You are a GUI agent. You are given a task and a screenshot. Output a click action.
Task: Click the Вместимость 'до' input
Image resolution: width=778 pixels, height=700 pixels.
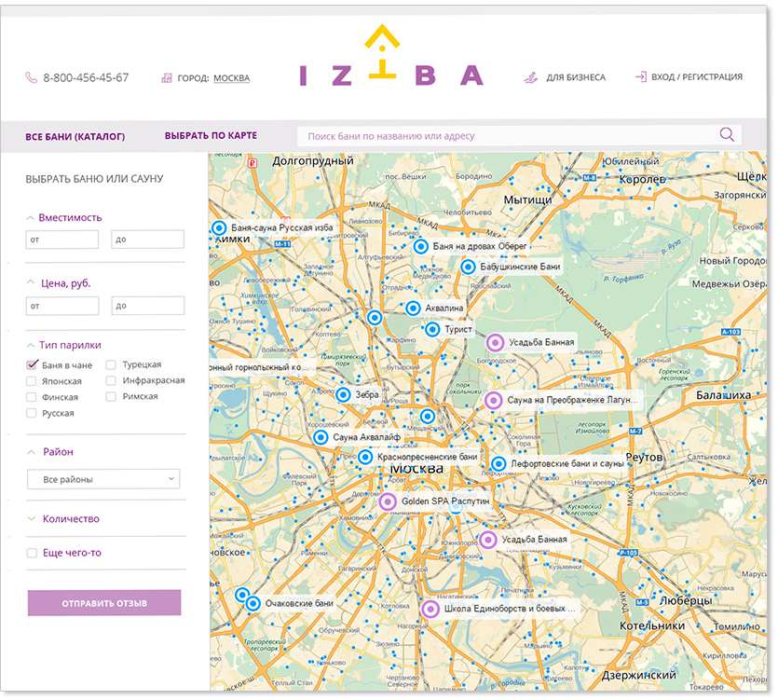coord(148,240)
